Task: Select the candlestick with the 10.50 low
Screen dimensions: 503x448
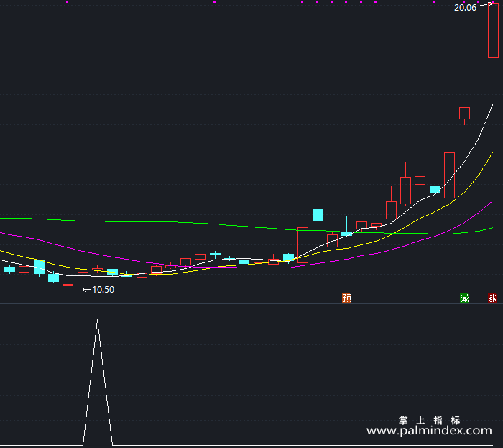Action: pos(83,280)
